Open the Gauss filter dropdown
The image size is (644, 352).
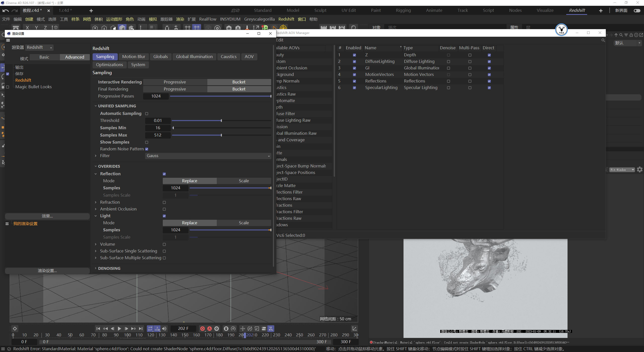click(208, 156)
